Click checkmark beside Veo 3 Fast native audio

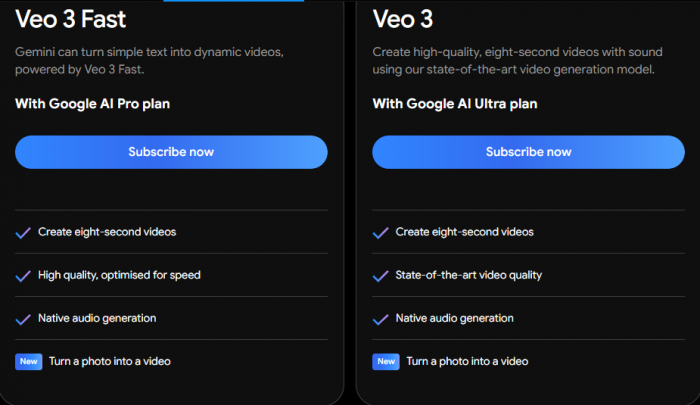pyautogui.click(x=23, y=319)
